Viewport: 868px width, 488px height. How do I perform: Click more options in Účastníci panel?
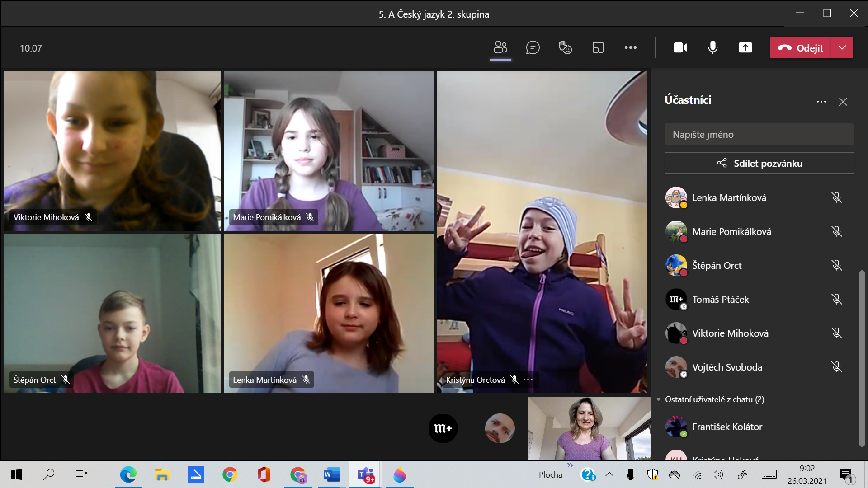[821, 102]
